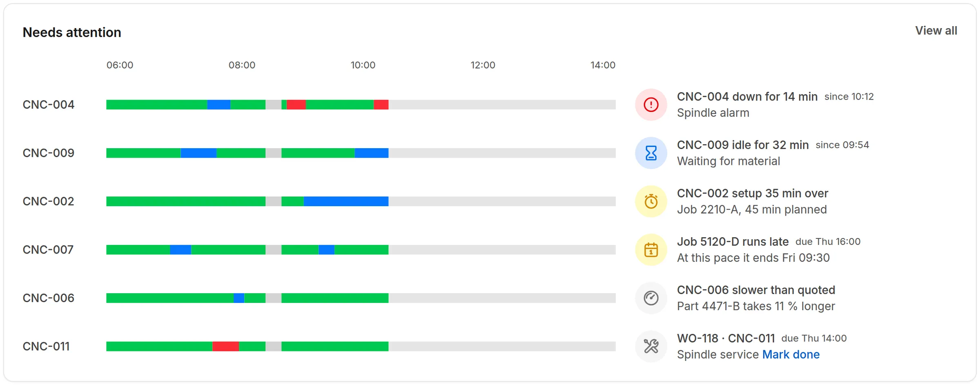Image resolution: width=980 pixels, height=385 pixels.
Task: Click the red downtime segment on CNC-011 timeline
Action: coord(225,346)
